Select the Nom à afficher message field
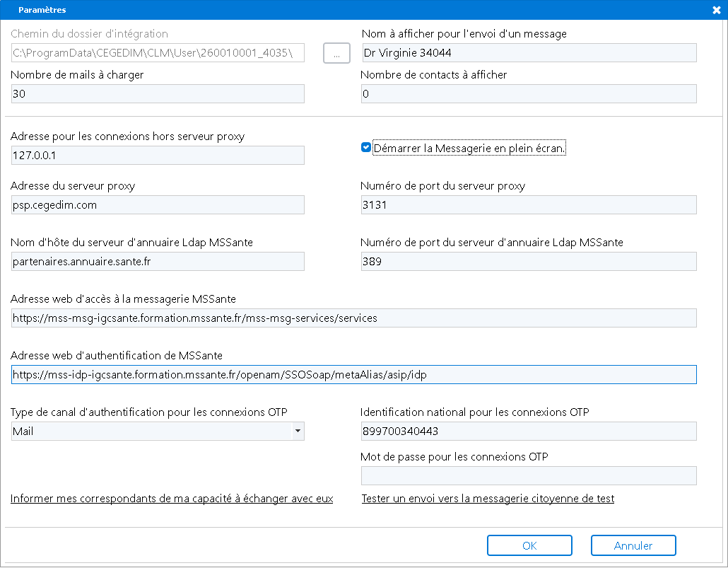 tap(528, 53)
